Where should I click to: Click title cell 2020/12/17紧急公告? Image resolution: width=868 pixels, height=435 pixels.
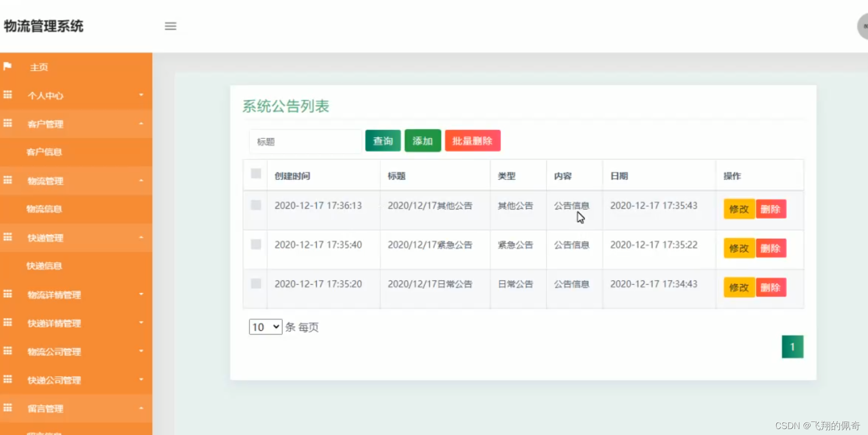pyautogui.click(x=430, y=245)
